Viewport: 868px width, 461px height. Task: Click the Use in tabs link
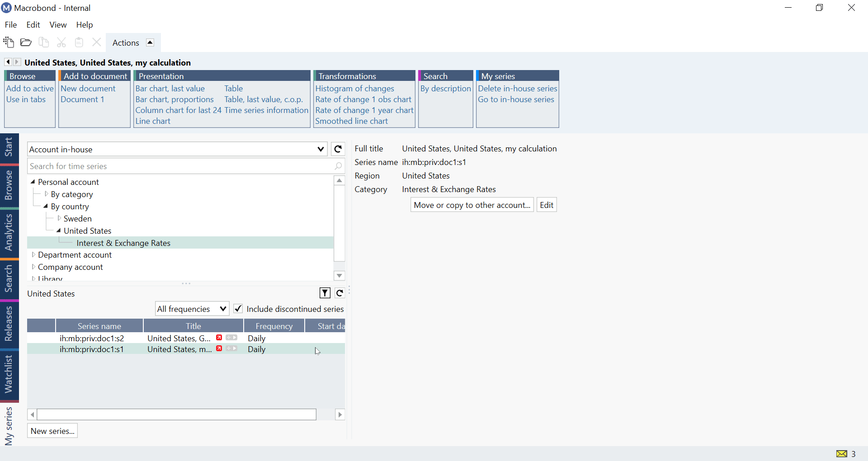click(26, 99)
